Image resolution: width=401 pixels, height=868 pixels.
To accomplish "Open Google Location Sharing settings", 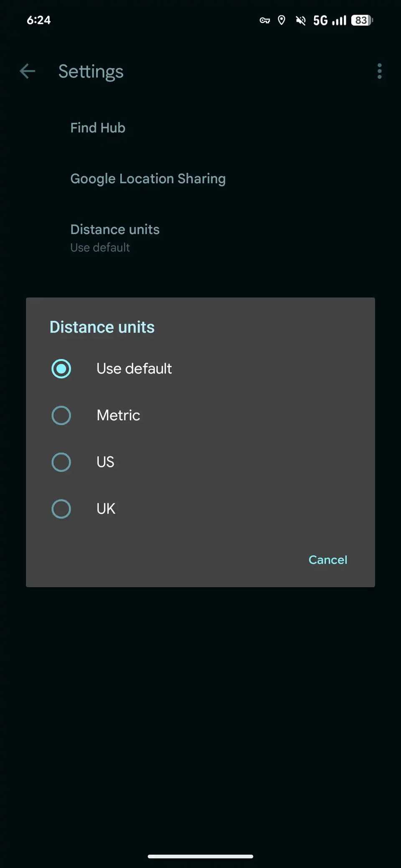I will pyautogui.click(x=148, y=179).
